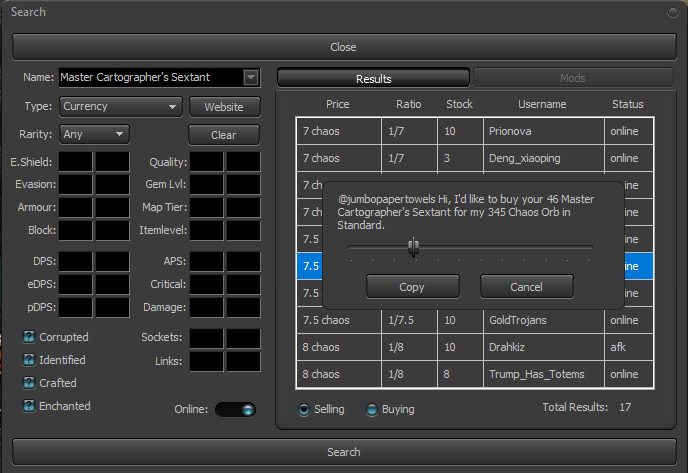
Task: Click the Price column header
Action: point(338,104)
